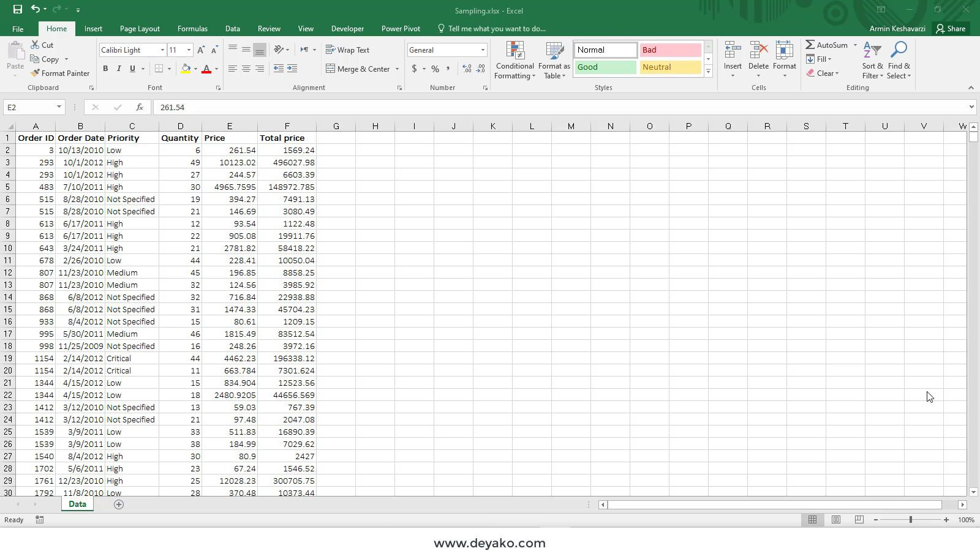This screenshot has width=980, height=551.
Task: Toggle bold formatting
Action: pyautogui.click(x=105, y=69)
